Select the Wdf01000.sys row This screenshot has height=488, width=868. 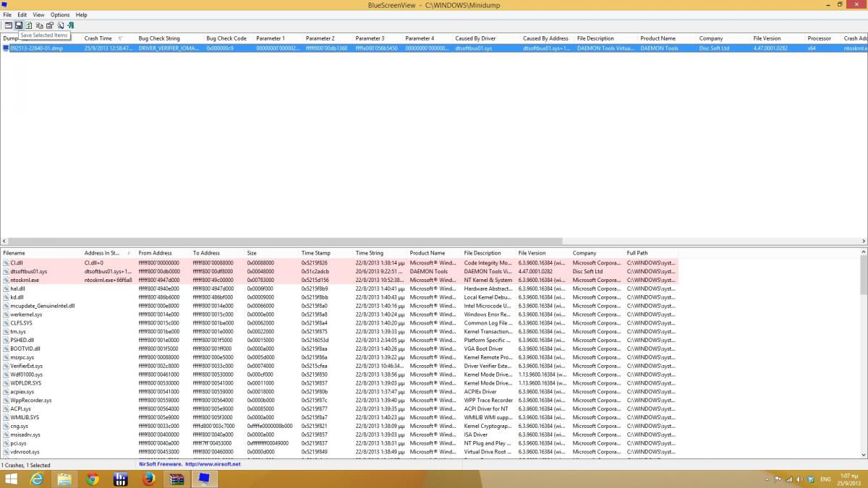click(x=340, y=374)
